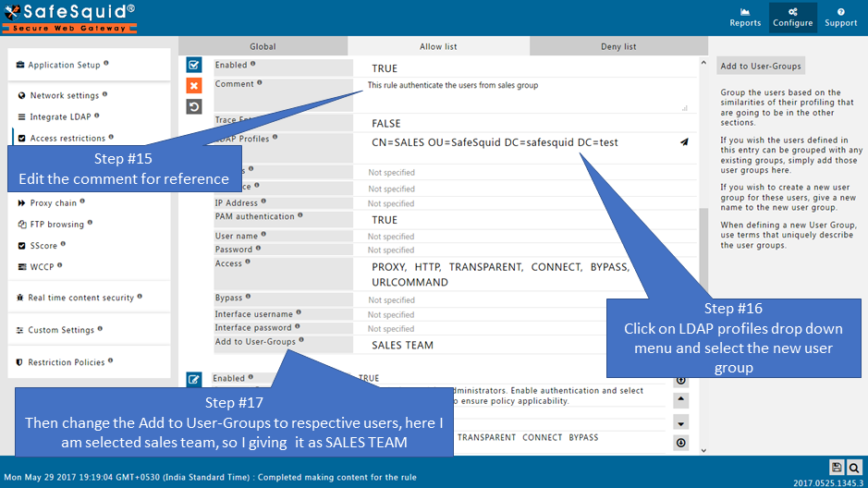The height and width of the screenshot is (488, 868).
Task: Cancel editing with the orange X icon
Action: coord(194,86)
